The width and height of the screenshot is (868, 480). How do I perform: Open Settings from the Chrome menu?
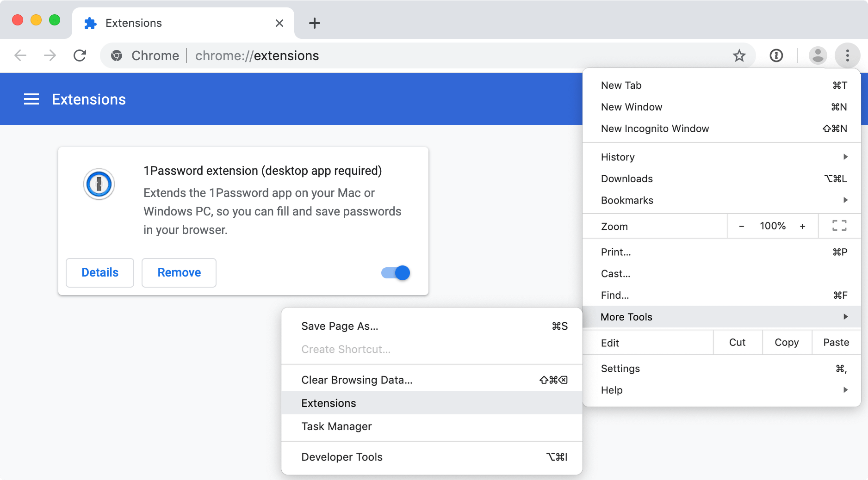[722, 369]
